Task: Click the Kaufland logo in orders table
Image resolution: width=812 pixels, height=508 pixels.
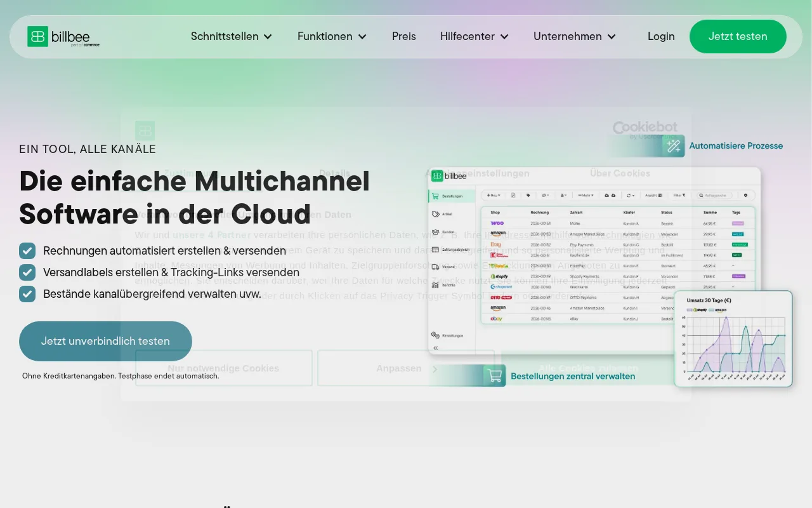Action: point(499,255)
